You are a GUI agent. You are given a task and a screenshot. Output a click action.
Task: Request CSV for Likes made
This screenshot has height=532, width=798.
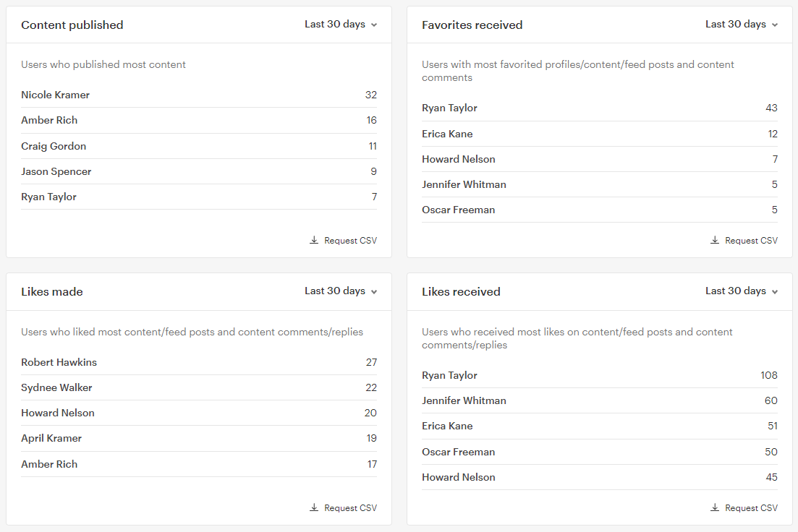(x=344, y=507)
